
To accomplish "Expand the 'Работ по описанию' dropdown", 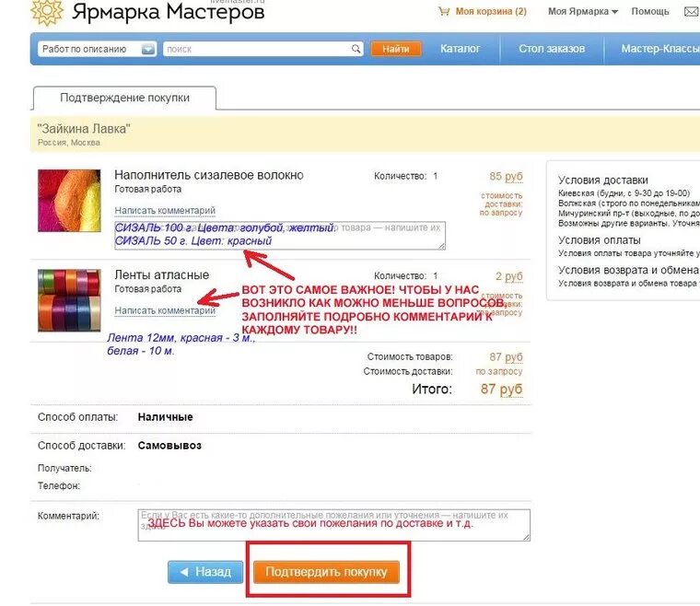I will click(148, 49).
